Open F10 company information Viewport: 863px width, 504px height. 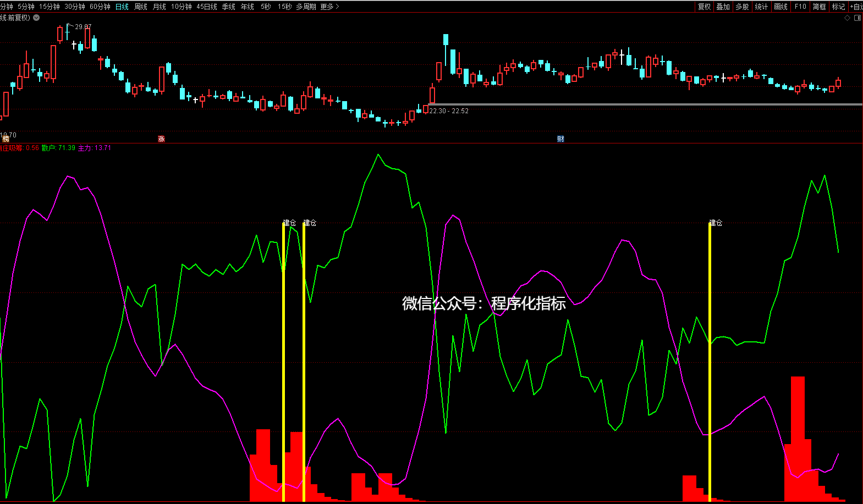(800, 7)
